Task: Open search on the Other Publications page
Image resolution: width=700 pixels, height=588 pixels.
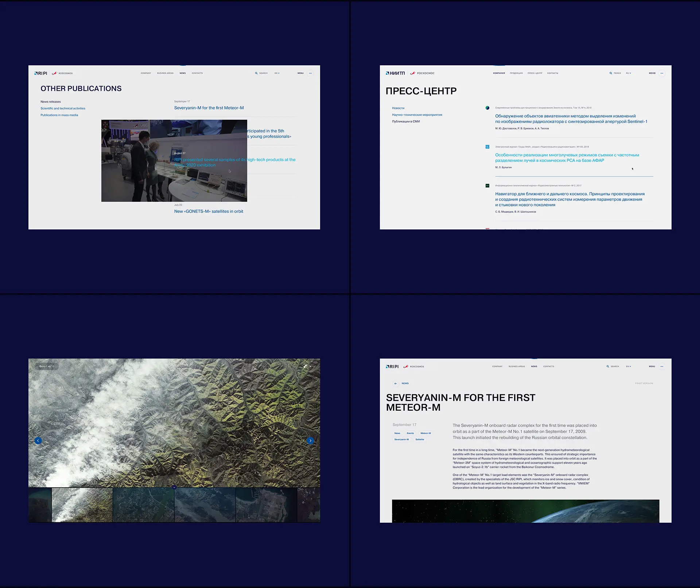Action: [x=261, y=73]
